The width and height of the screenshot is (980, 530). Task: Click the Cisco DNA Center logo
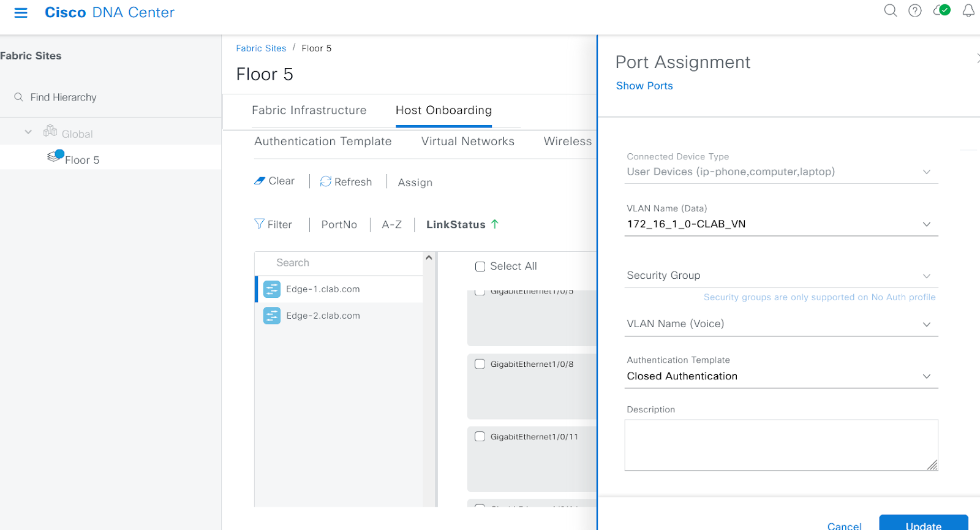pos(110,13)
